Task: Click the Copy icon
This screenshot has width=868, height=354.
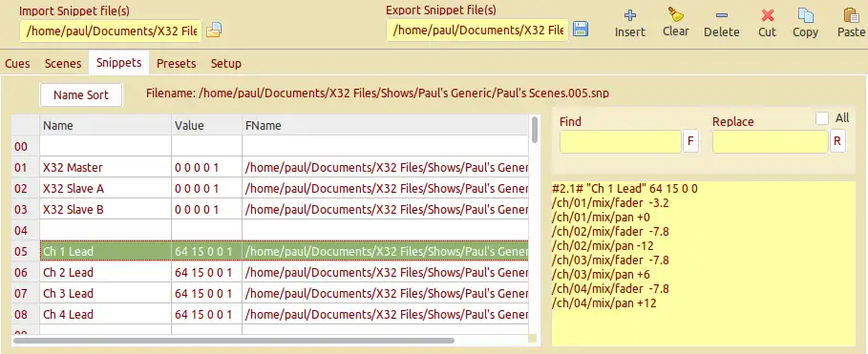Action: click(805, 15)
